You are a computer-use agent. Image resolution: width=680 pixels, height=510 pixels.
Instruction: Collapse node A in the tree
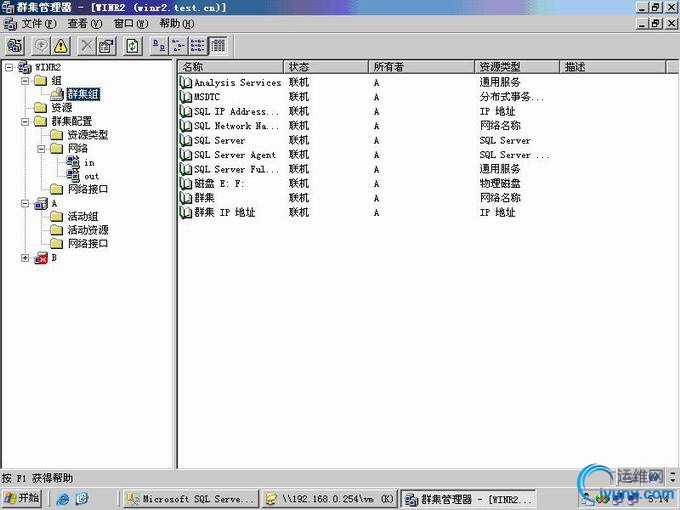click(x=25, y=203)
